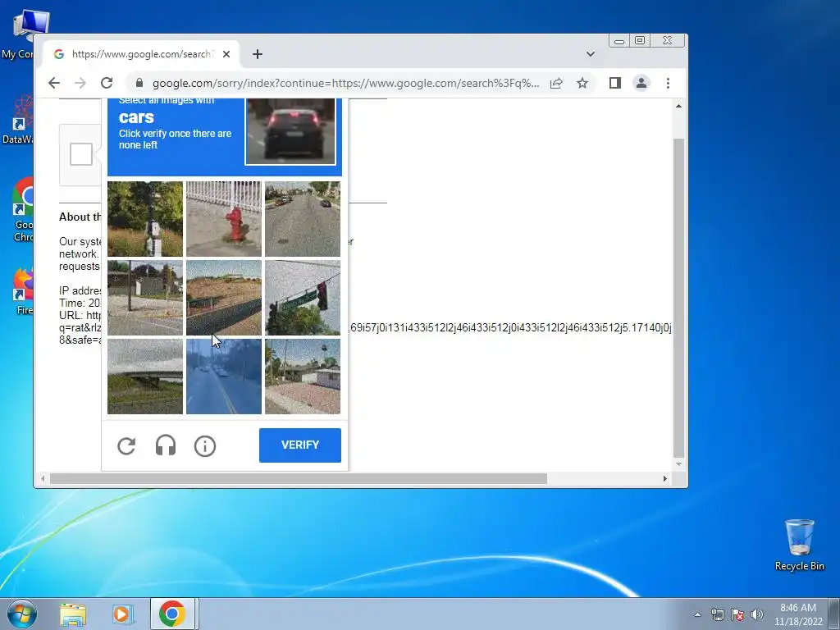Select the tile with the dirt hillside fence
Image resolution: width=840 pixels, height=630 pixels.
point(224,297)
